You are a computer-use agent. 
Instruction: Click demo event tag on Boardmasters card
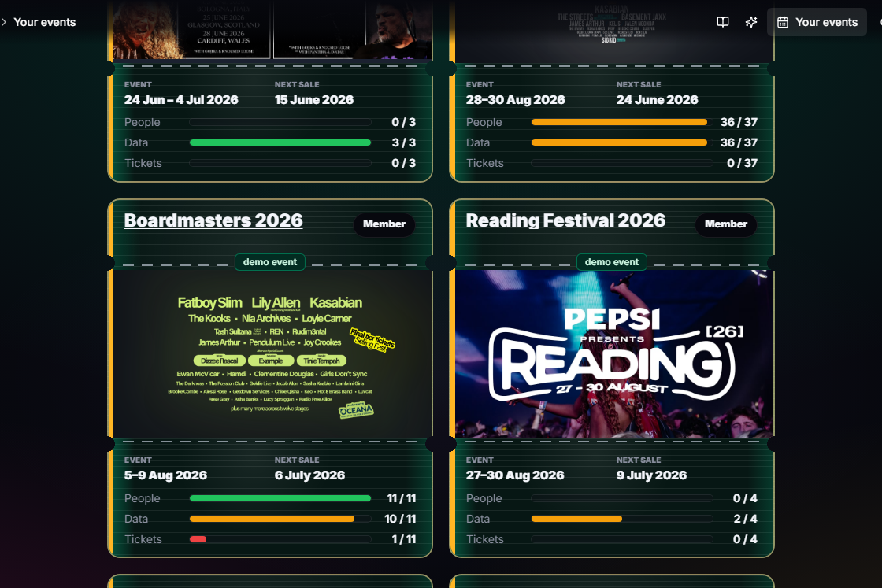[270, 262]
